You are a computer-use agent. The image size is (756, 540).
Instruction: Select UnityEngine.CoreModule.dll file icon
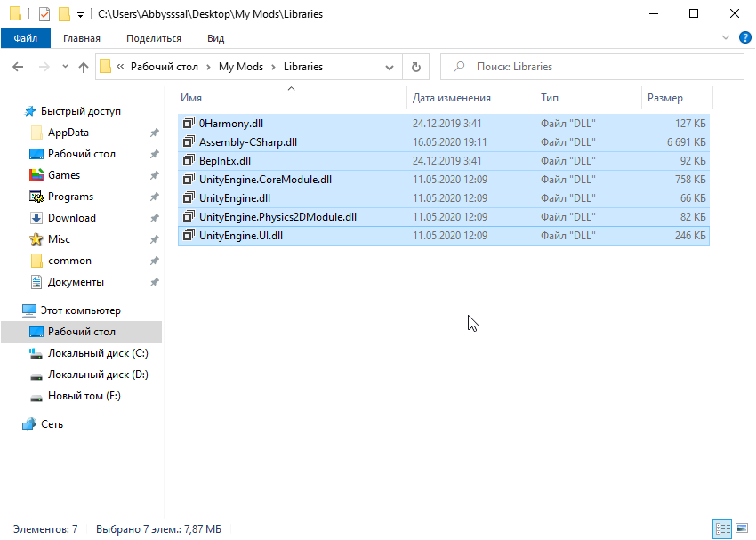click(x=189, y=180)
